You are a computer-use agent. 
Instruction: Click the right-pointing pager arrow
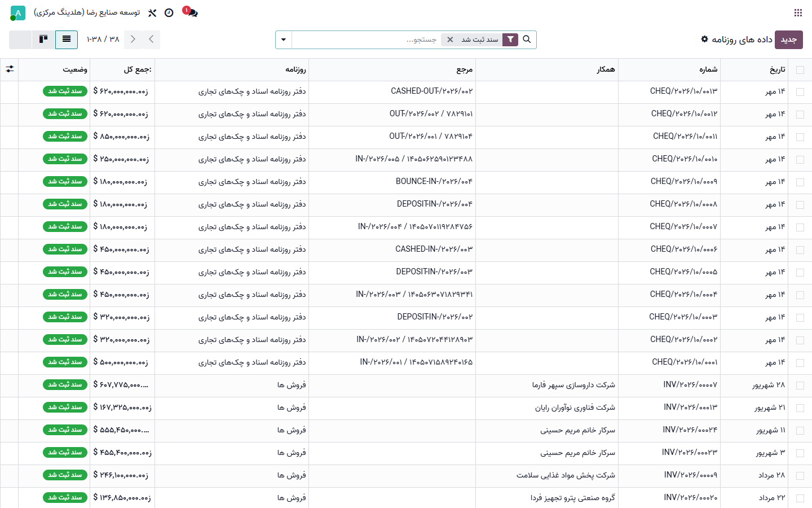point(133,40)
